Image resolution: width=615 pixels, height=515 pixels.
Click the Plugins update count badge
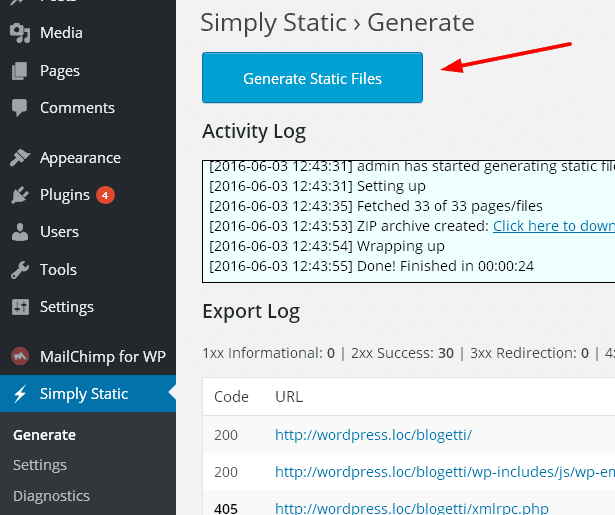(105, 195)
